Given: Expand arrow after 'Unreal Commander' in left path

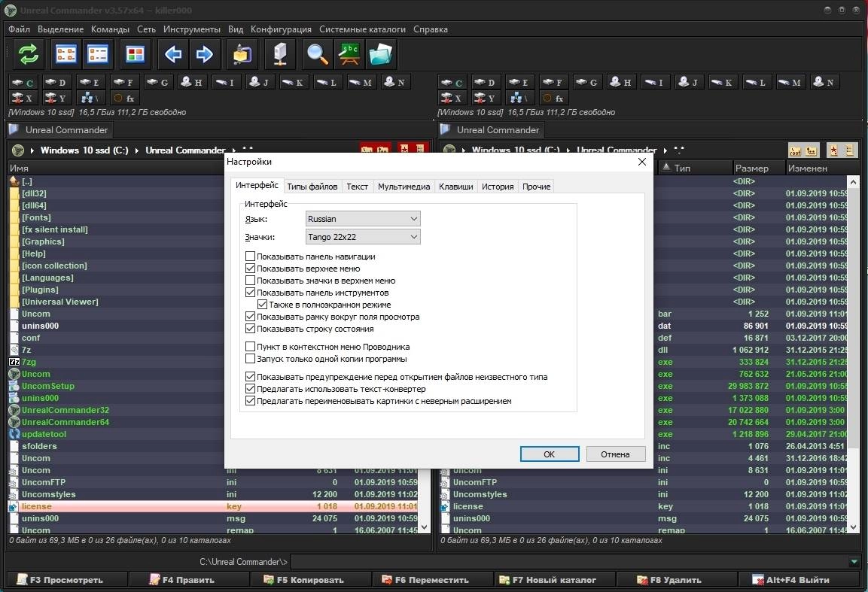Looking at the screenshot, I should [x=234, y=150].
